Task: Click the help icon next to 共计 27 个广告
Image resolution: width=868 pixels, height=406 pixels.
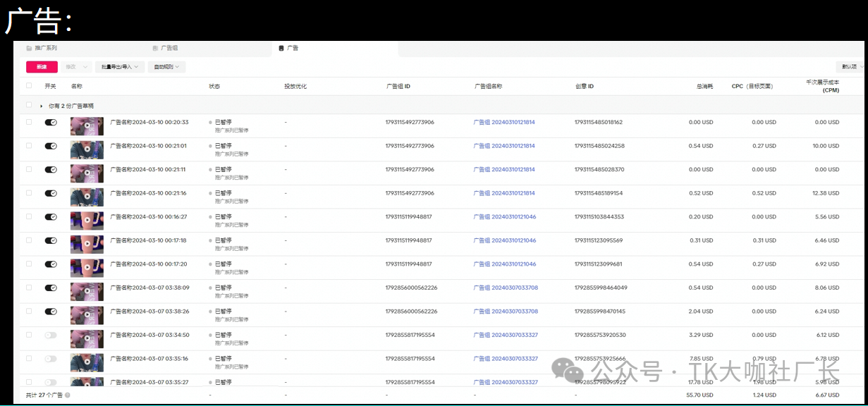Action: point(68,395)
